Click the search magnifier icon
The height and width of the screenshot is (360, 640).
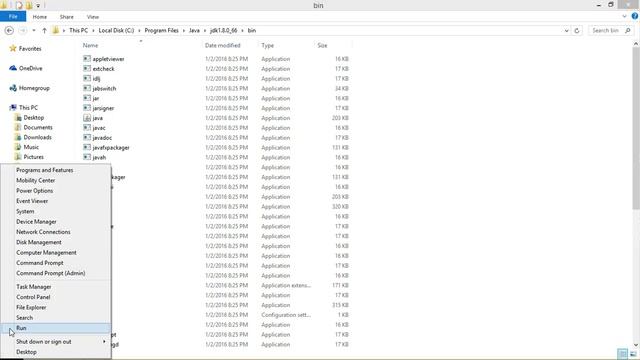point(628,31)
